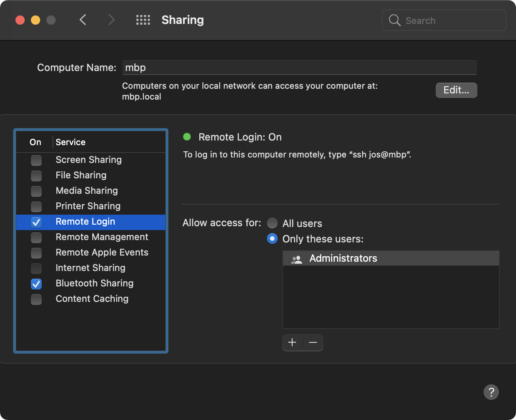Image resolution: width=516 pixels, height=420 pixels.
Task: Go forward with the right chevron arrow
Action: tap(111, 20)
